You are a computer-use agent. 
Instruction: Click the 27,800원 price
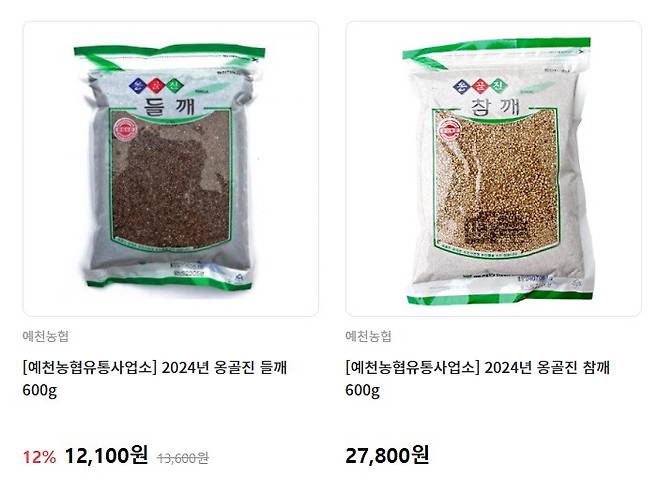(x=387, y=455)
